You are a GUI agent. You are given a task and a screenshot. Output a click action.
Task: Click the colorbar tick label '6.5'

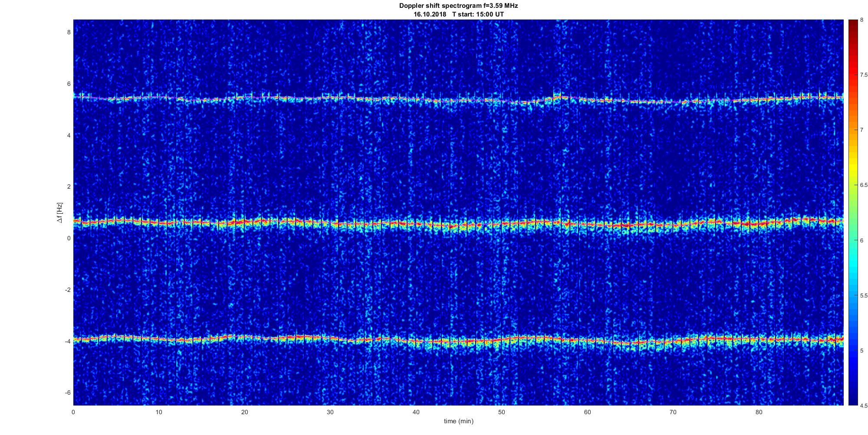coord(864,185)
